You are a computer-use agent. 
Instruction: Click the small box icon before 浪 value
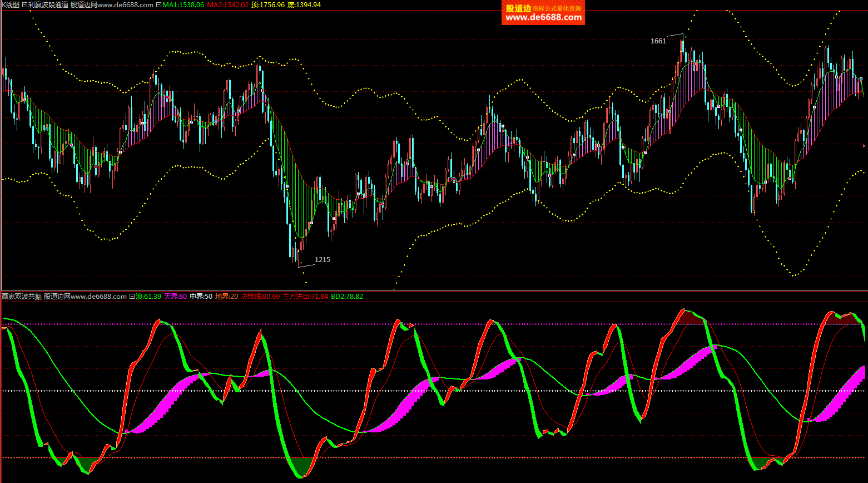pos(132,297)
